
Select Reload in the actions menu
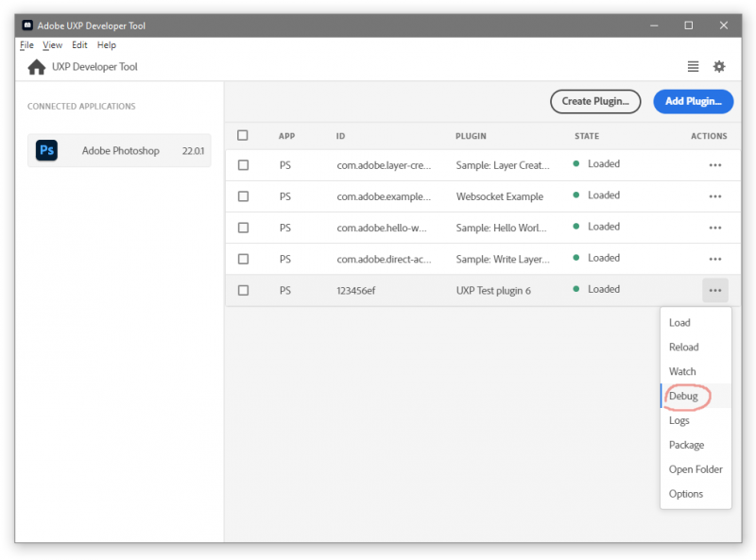point(683,347)
